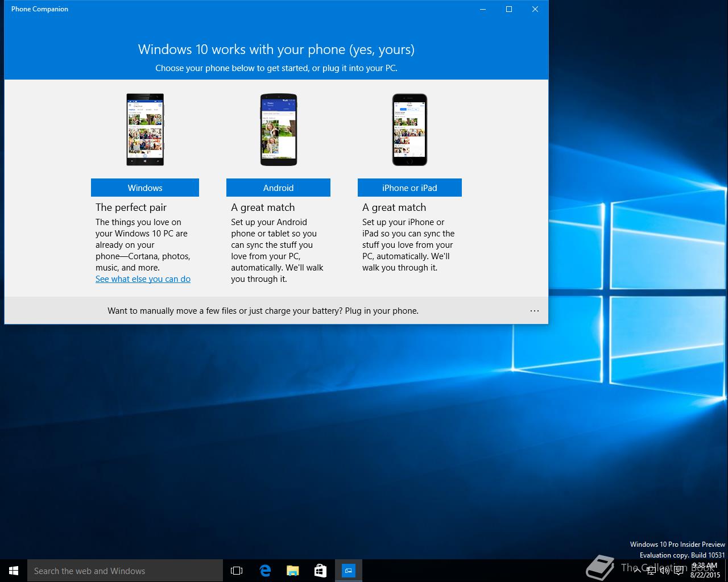Click the Android 'A great match' heading
This screenshot has width=728, height=582.
tap(263, 207)
